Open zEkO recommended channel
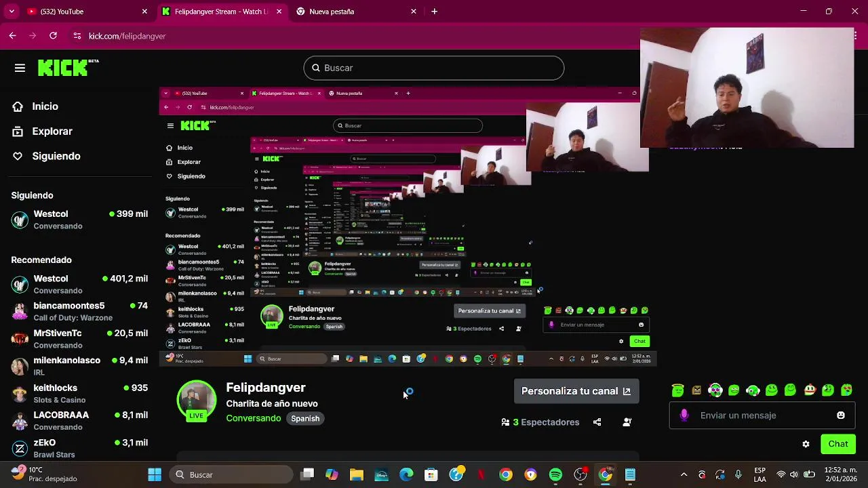Image resolution: width=868 pixels, height=488 pixels. click(79, 448)
